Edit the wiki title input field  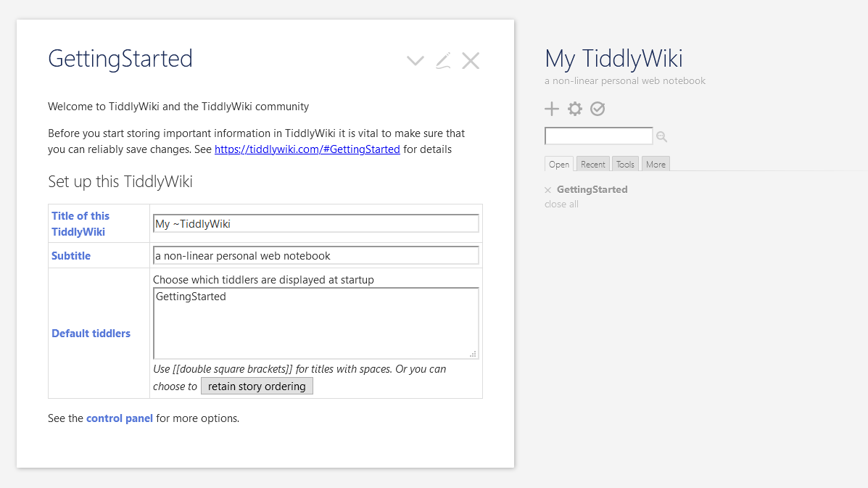315,223
